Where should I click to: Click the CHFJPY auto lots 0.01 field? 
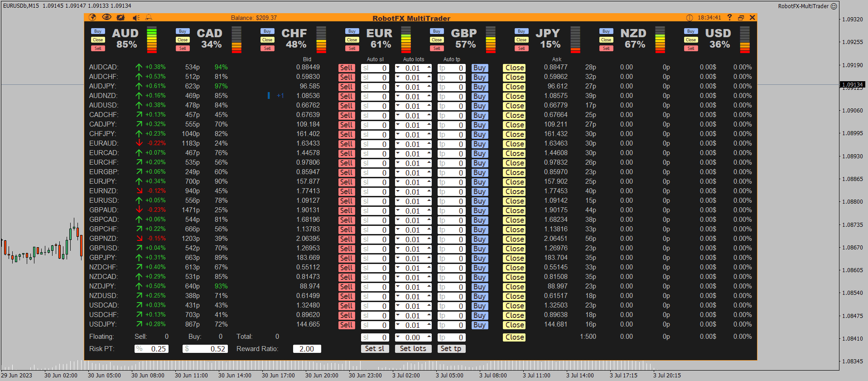(413, 135)
